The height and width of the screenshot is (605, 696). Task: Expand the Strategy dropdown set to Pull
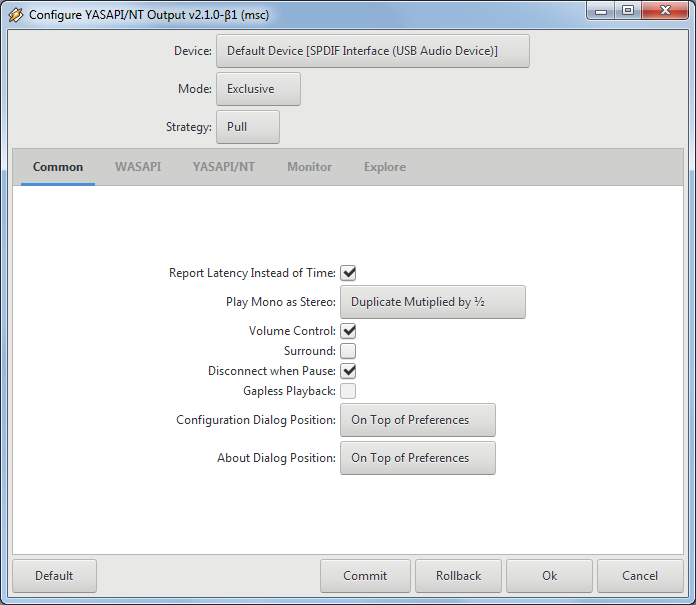247,127
